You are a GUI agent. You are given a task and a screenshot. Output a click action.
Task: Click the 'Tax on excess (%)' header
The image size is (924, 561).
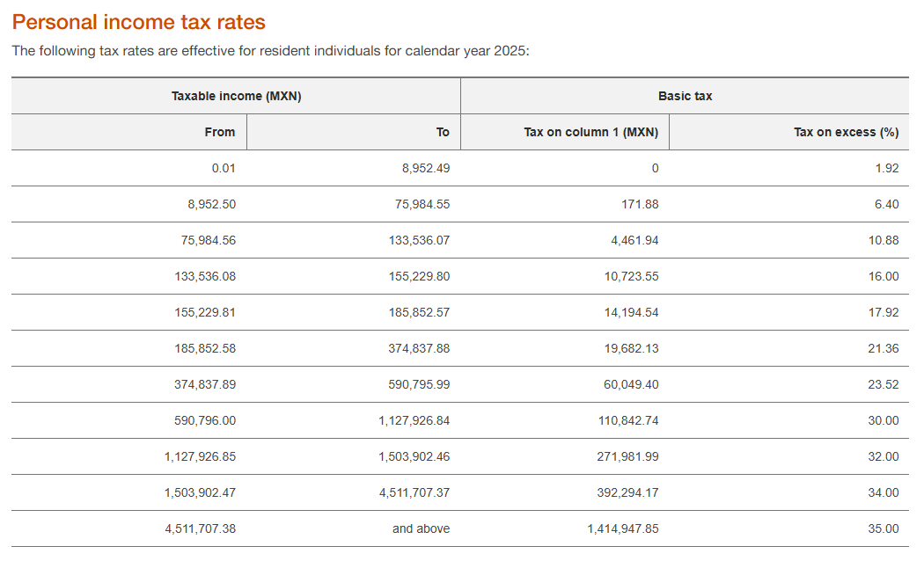tap(846, 132)
